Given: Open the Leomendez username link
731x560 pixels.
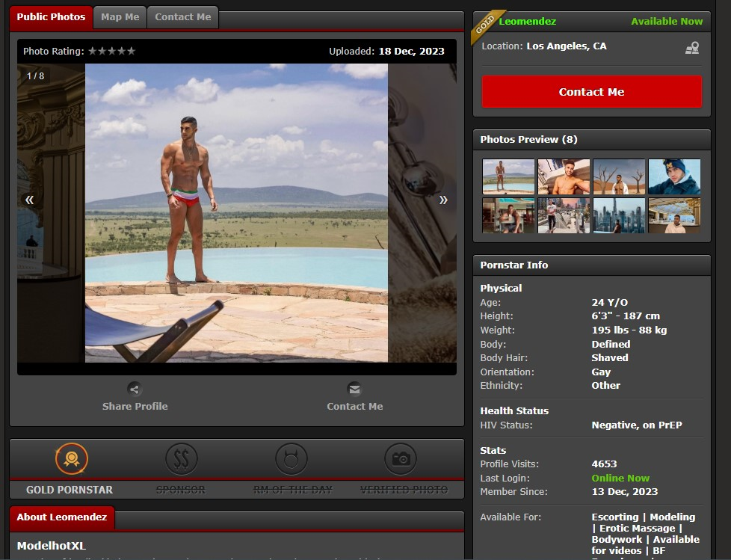Looking at the screenshot, I should click(x=527, y=22).
